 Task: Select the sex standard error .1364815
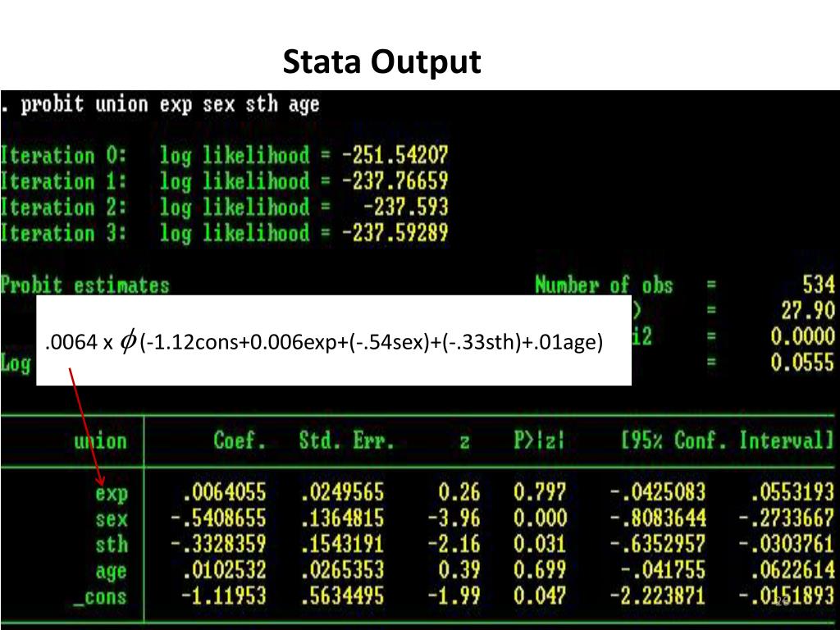click(341, 518)
